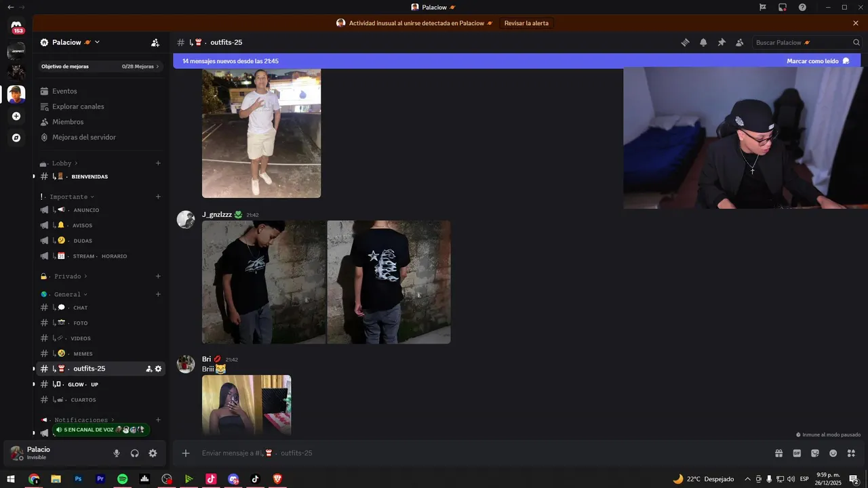Select STREAM HORARIO channel
868x488 pixels.
click(x=100, y=256)
